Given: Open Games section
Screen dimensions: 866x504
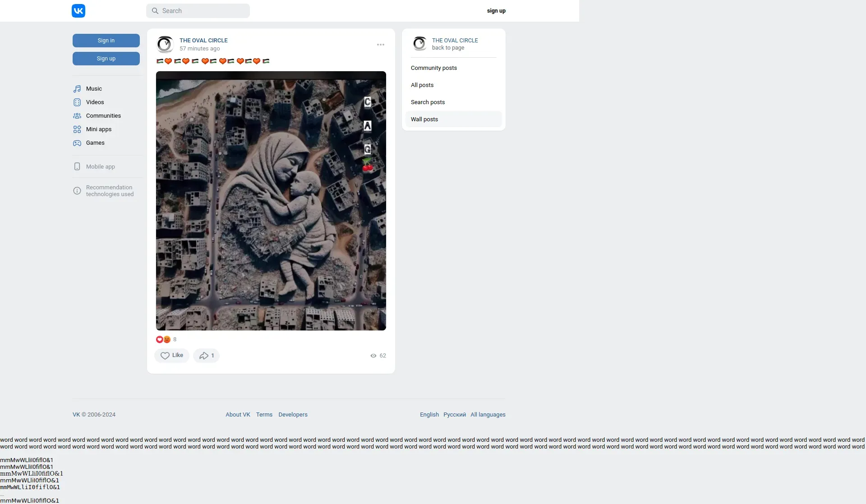Looking at the screenshot, I should click(x=95, y=143).
